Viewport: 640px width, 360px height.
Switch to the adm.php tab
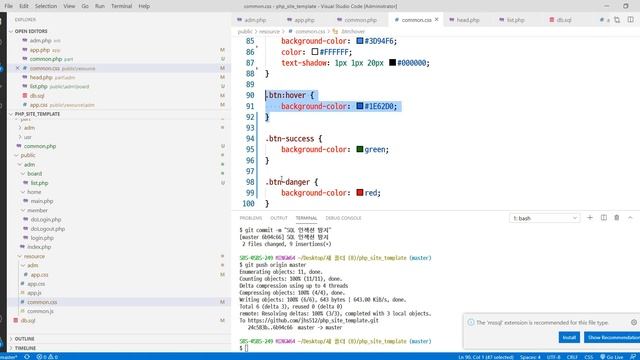(255, 20)
